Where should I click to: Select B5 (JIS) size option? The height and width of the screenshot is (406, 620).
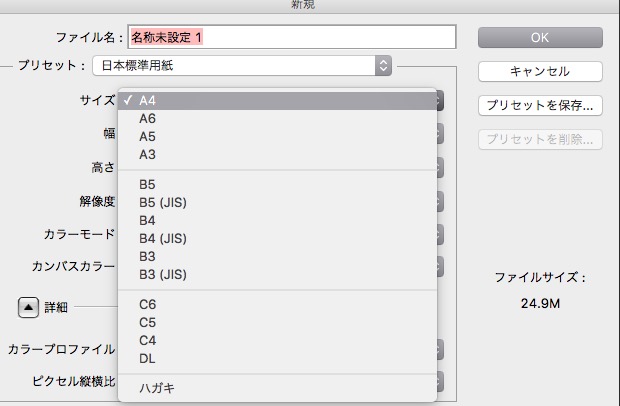point(163,202)
